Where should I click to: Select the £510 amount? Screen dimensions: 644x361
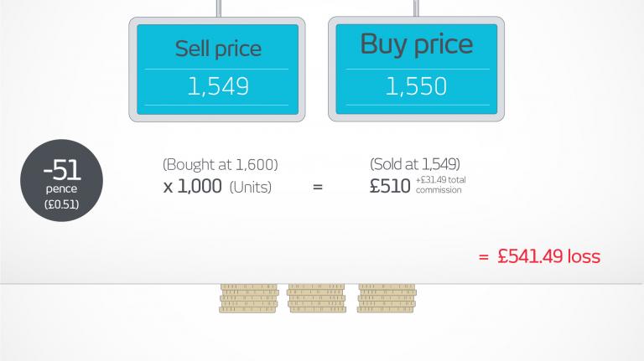390,188
